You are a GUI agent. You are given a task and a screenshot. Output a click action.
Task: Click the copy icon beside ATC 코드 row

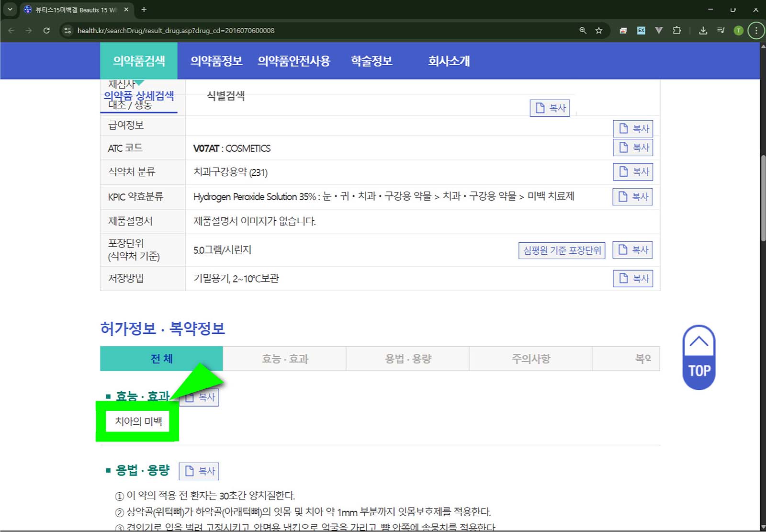633,147
